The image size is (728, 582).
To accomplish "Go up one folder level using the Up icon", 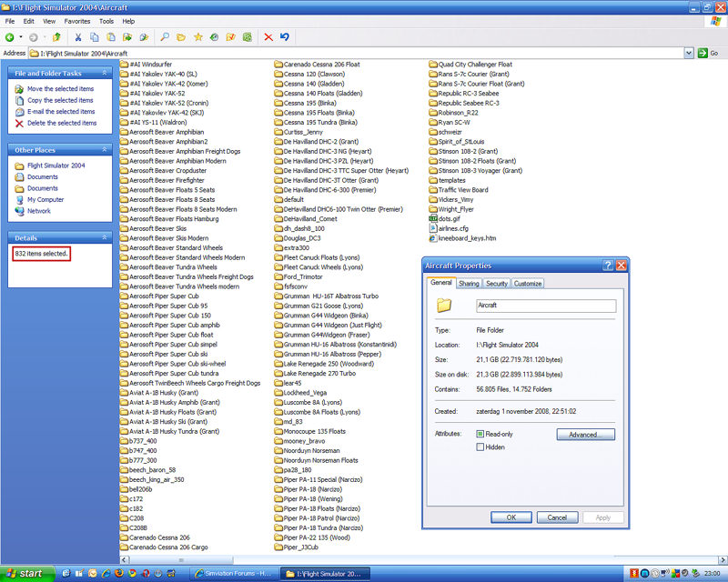I will pos(56,37).
